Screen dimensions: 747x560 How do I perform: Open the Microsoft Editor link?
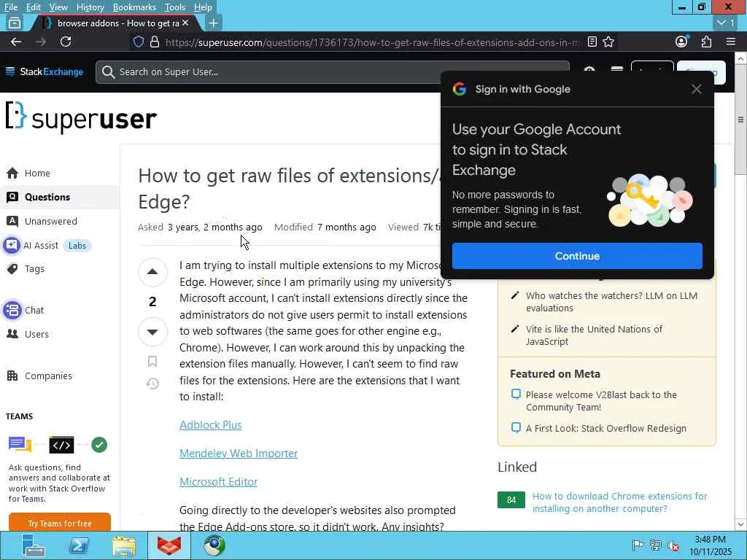pos(219,482)
